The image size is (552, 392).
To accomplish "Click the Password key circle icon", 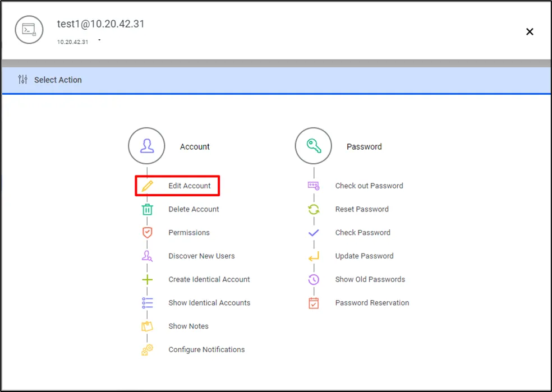I will tap(314, 146).
